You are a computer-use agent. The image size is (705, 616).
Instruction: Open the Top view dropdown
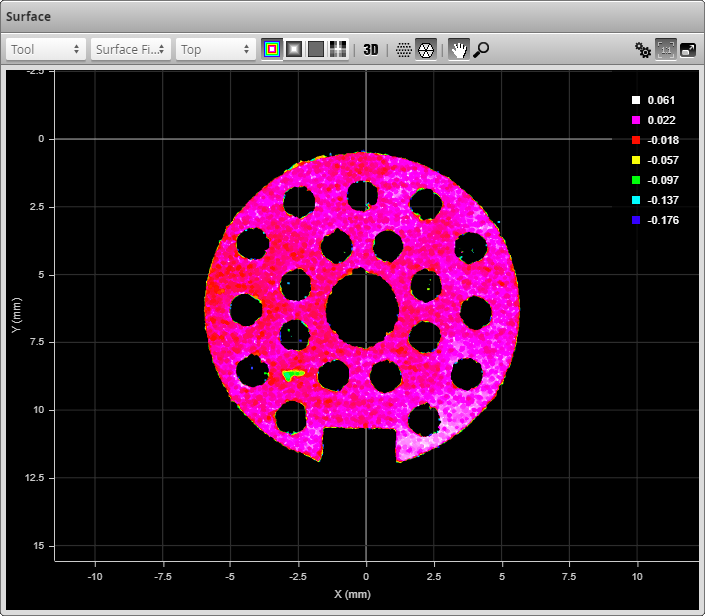(216, 49)
